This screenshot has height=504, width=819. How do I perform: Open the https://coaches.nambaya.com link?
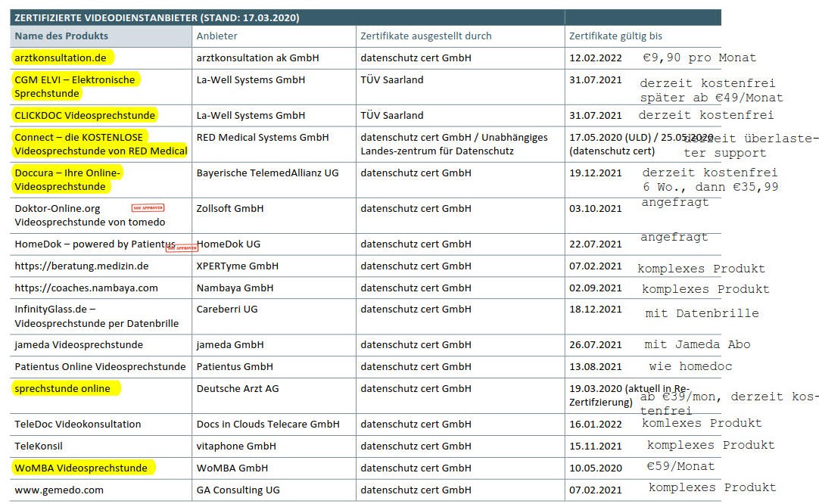click(x=86, y=288)
